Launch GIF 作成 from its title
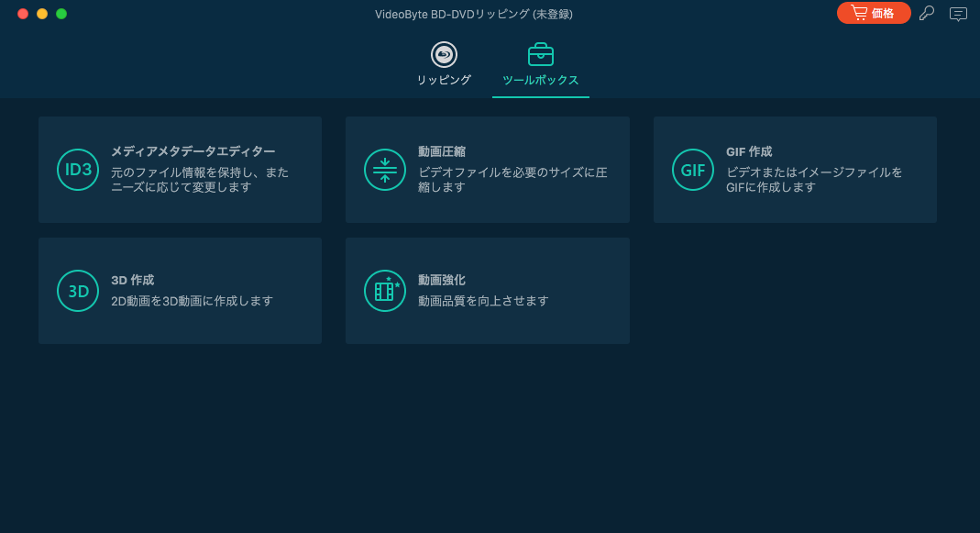980x533 pixels. click(x=749, y=151)
